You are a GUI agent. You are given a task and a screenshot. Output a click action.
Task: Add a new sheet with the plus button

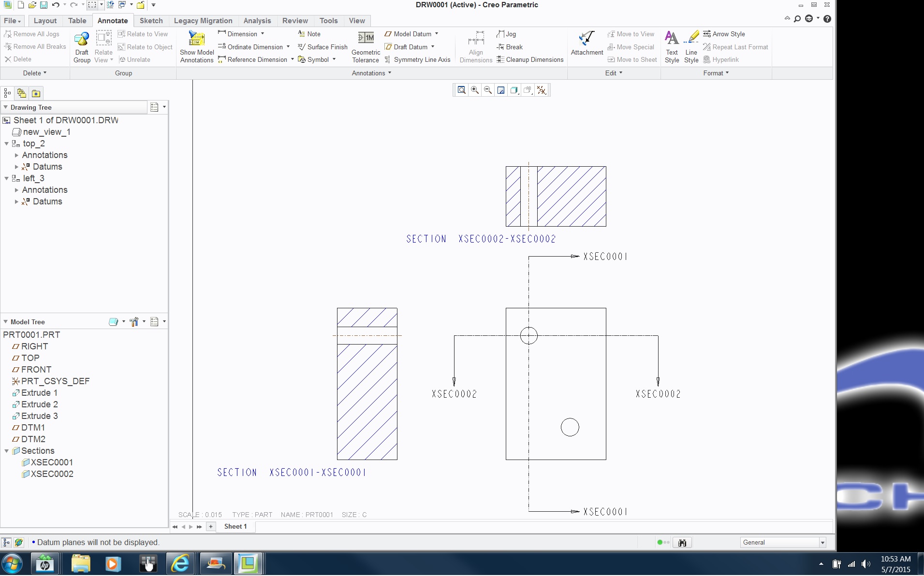(211, 526)
